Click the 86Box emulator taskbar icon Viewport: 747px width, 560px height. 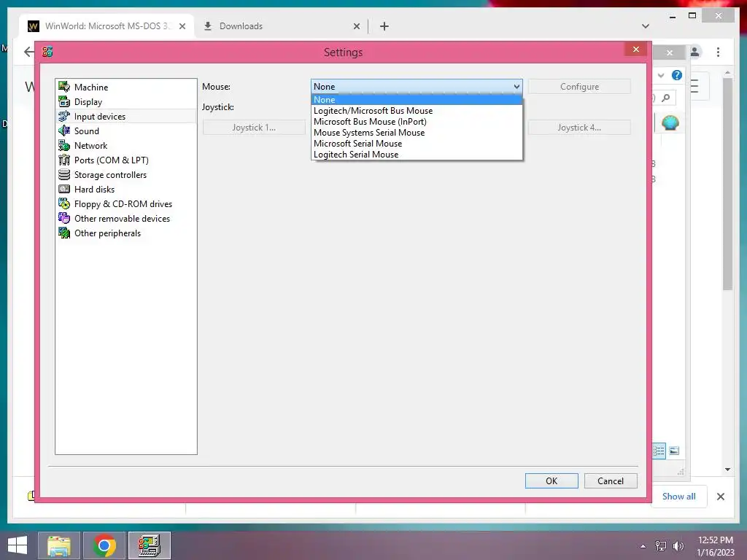coord(150,545)
